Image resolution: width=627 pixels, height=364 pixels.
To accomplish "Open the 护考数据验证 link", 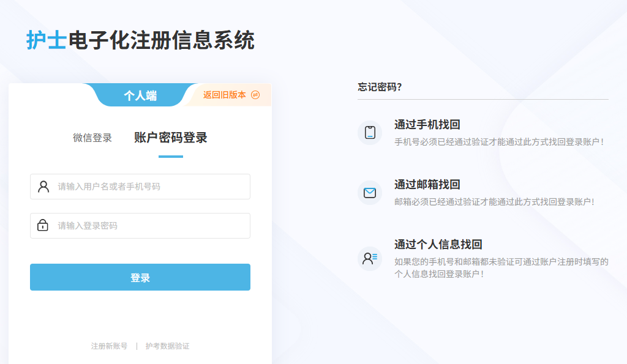I will (167, 346).
